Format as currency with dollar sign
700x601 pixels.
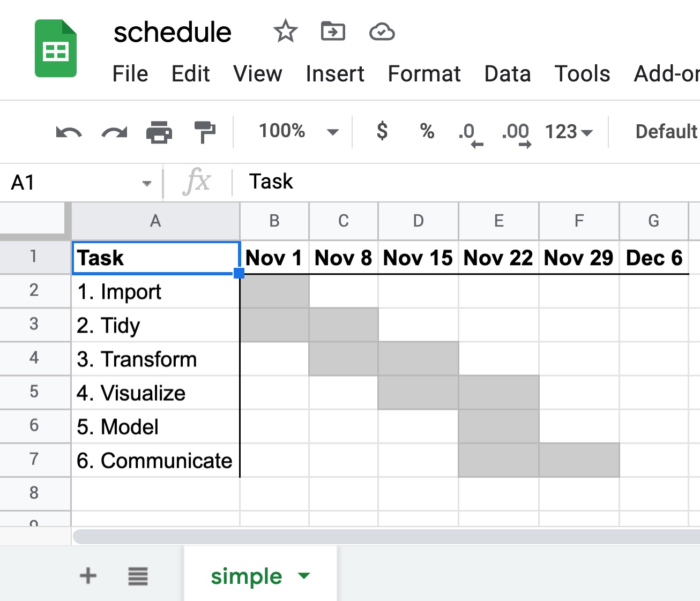tap(382, 131)
